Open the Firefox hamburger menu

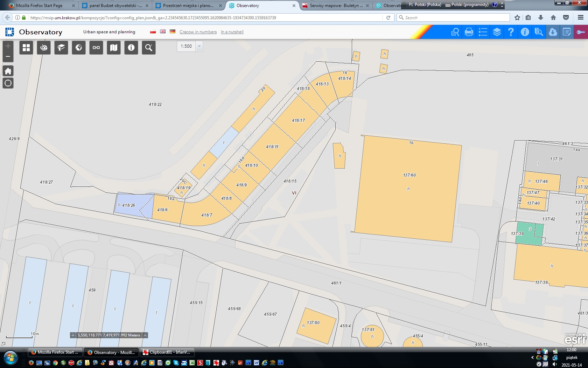(x=580, y=18)
